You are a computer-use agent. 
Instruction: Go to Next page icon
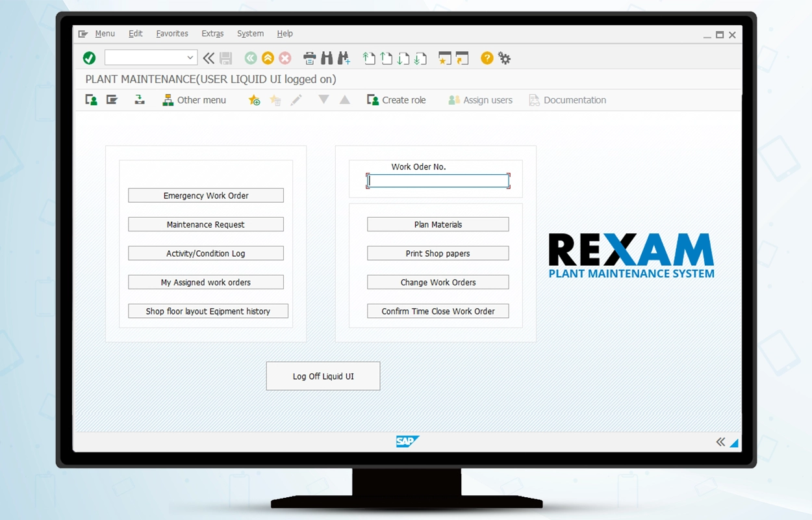click(403, 58)
